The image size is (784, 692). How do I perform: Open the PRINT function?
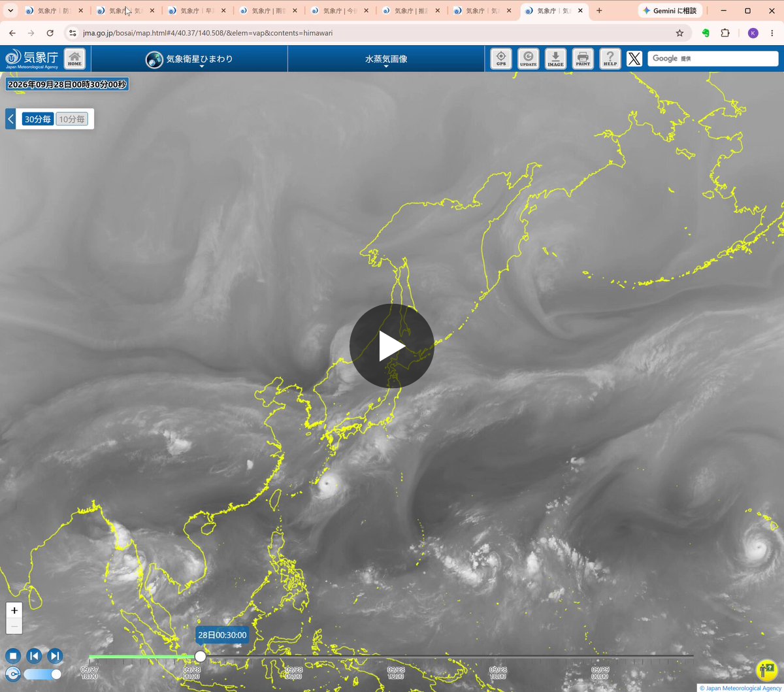click(583, 59)
